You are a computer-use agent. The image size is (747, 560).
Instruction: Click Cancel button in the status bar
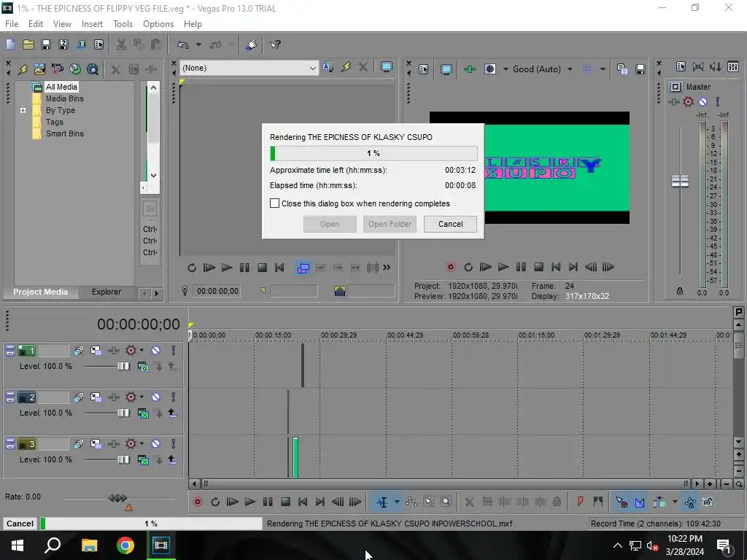tap(20, 524)
